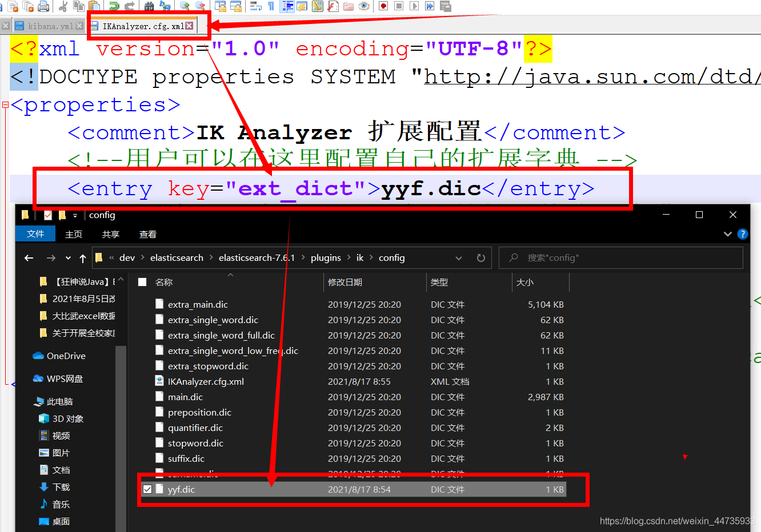Click the Print icon in Notepad++ toolbar

click(x=43, y=7)
